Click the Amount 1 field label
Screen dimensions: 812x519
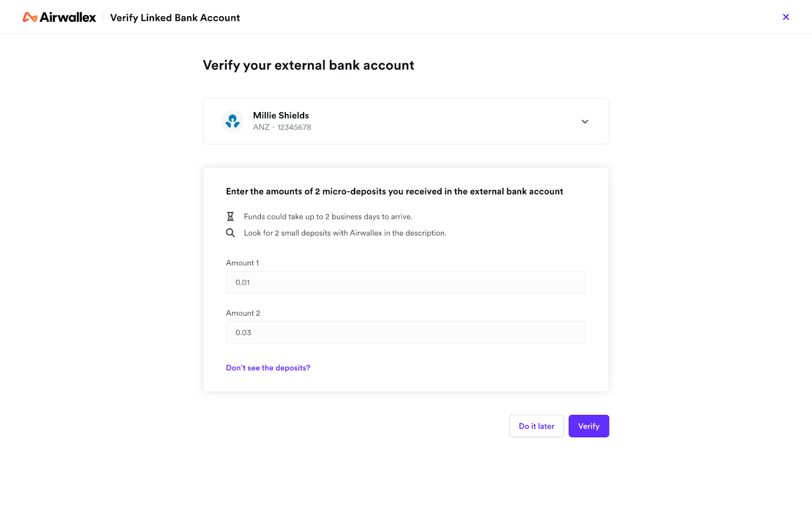tap(242, 263)
